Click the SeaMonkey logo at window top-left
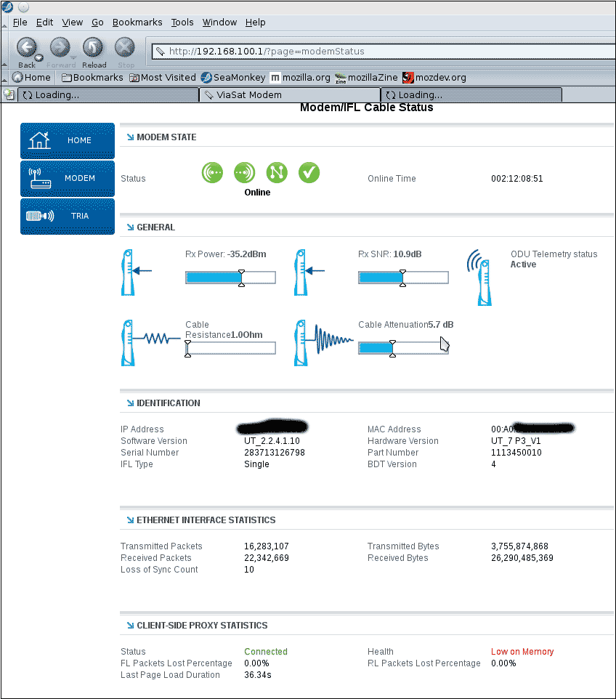 pos(7,7)
